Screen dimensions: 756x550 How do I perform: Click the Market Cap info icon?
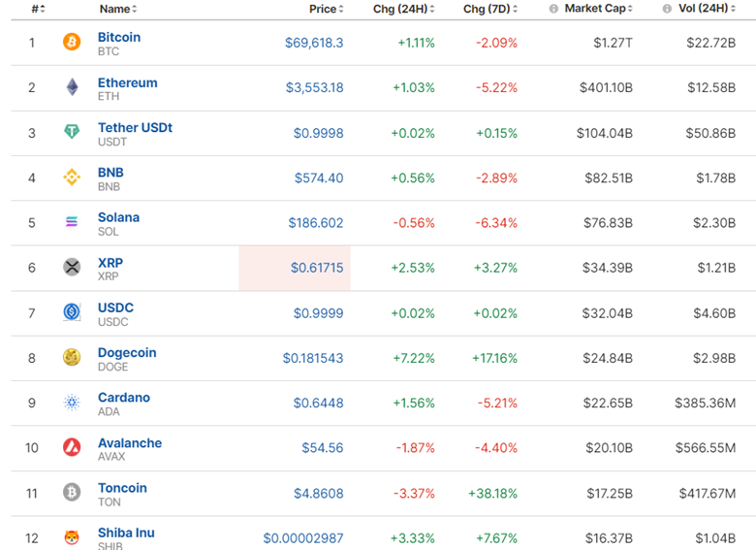click(x=553, y=9)
